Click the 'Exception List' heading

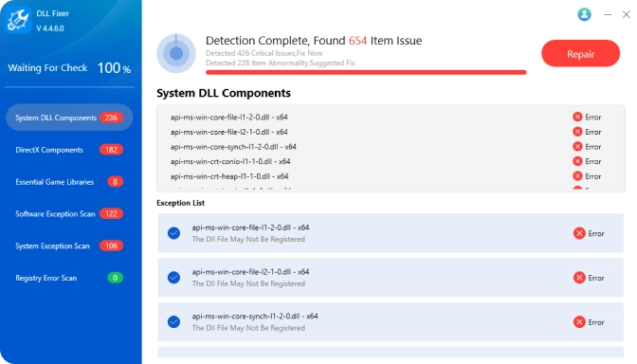(x=180, y=203)
